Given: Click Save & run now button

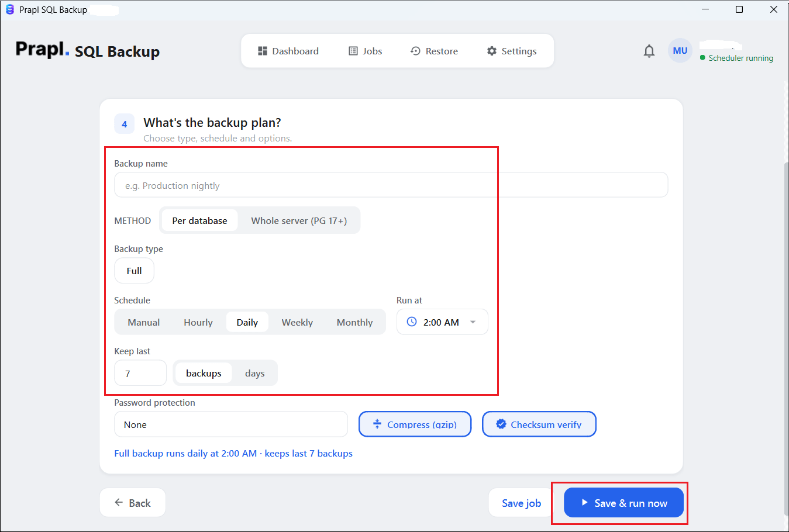Looking at the screenshot, I should (x=623, y=503).
